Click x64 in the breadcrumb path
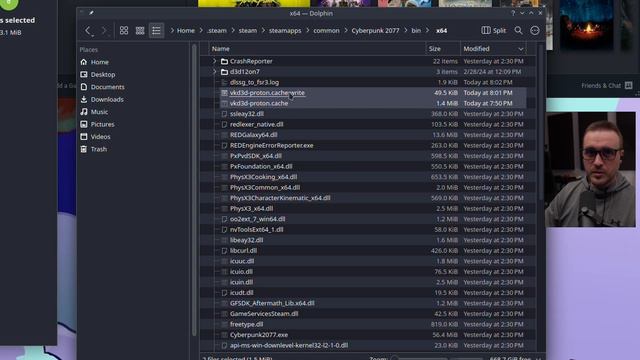Viewport: 640px width, 360px height. tap(441, 31)
